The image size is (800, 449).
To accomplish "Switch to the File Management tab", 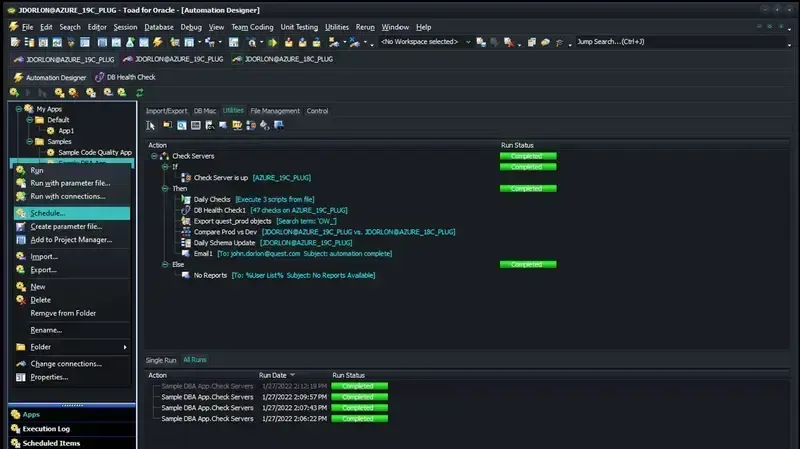I will pos(275,111).
